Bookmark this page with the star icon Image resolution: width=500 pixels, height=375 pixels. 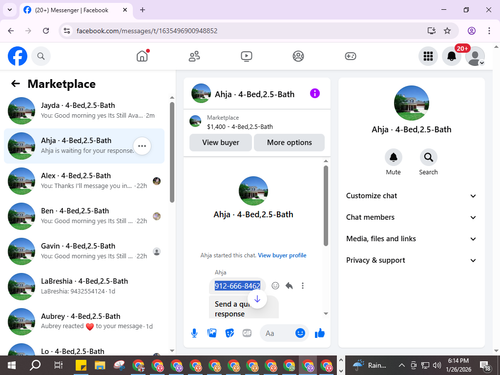tap(447, 31)
